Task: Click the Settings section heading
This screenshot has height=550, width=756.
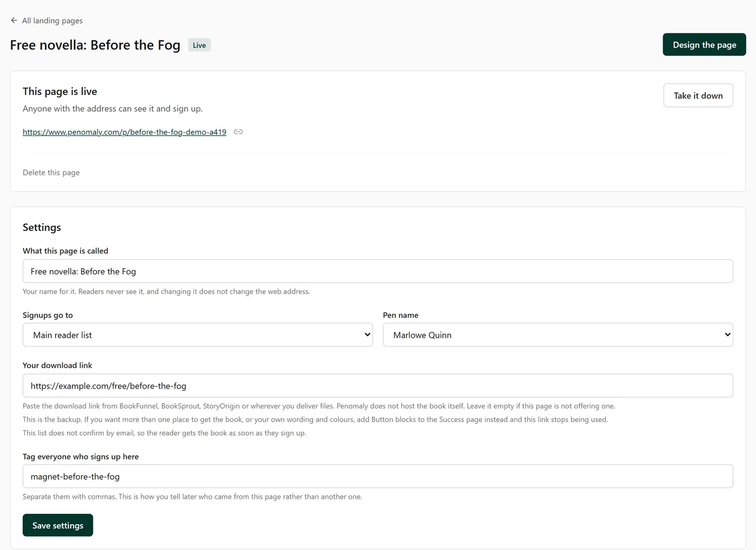Action: [x=42, y=227]
